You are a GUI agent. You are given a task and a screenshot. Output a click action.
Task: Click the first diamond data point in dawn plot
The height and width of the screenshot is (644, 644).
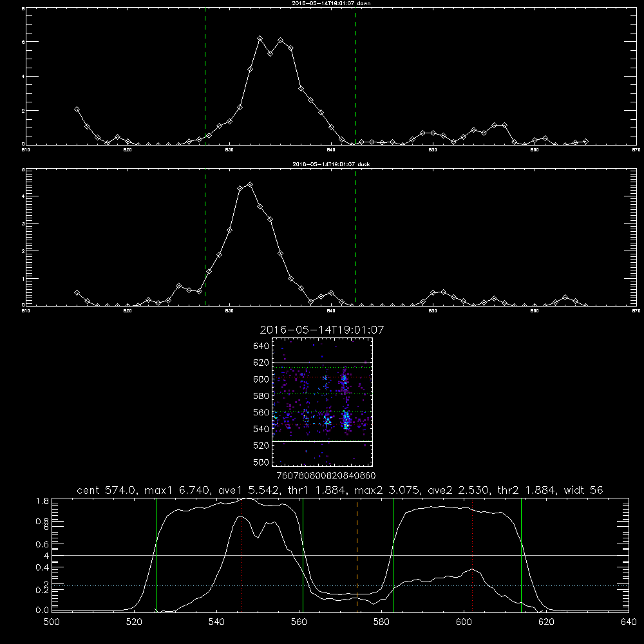click(x=77, y=109)
